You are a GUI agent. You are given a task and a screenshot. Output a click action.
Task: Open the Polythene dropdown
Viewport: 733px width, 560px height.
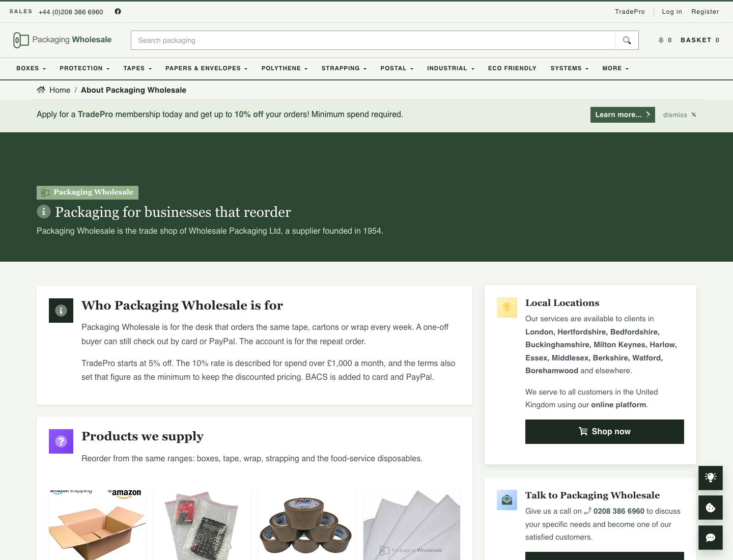pos(285,68)
